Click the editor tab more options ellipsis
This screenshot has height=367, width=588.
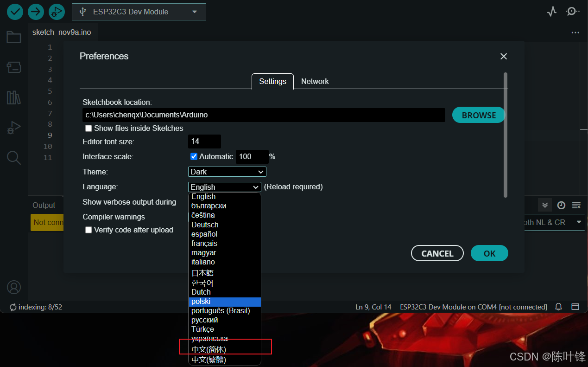pos(575,32)
